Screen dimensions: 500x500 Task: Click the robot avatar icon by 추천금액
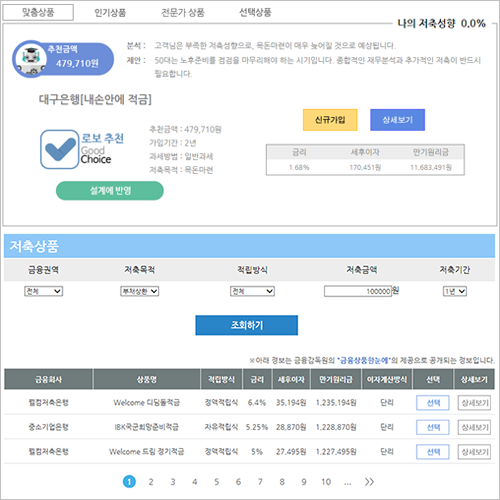click(31, 59)
